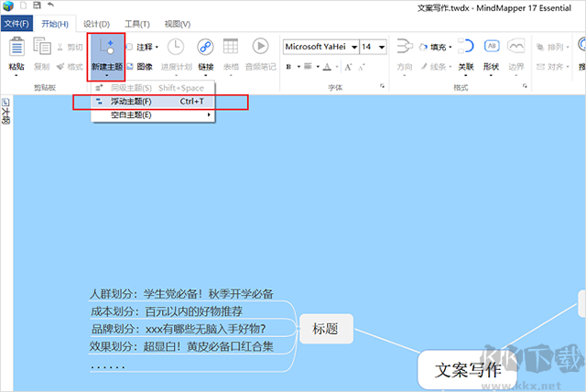Choose Sibling Topic (同级主题) menu entry
The image size is (586, 392).
click(x=153, y=88)
